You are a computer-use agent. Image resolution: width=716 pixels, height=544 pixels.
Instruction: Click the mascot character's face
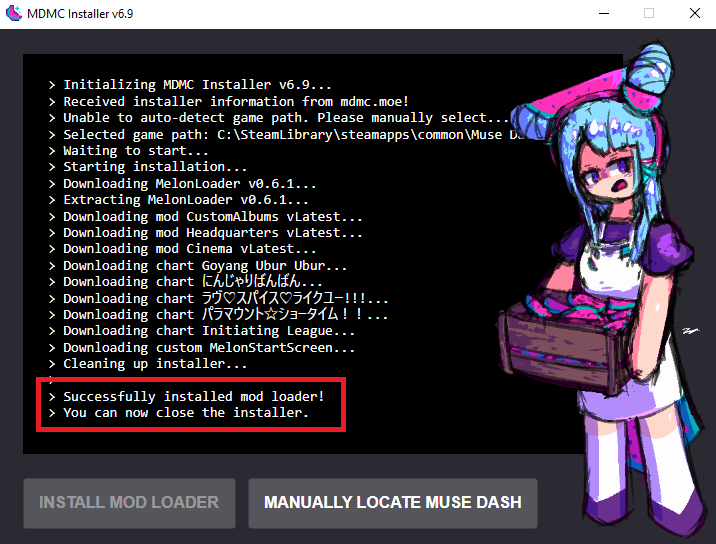tap(607, 176)
